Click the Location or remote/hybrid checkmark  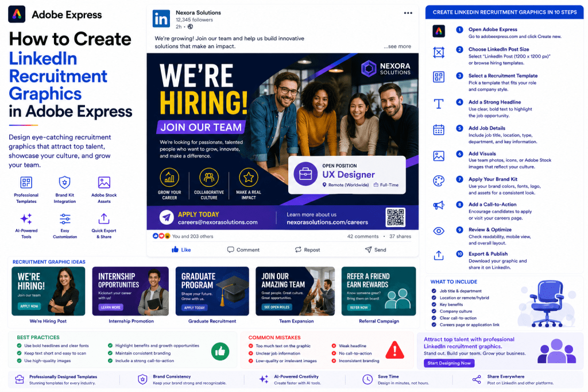click(x=434, y=297)
